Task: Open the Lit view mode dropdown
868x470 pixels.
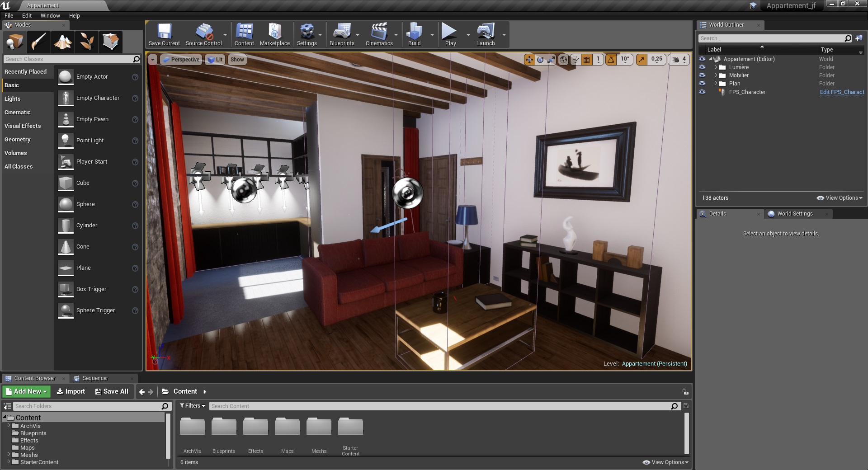Action: pyautogui.click(x=215, y=60)
